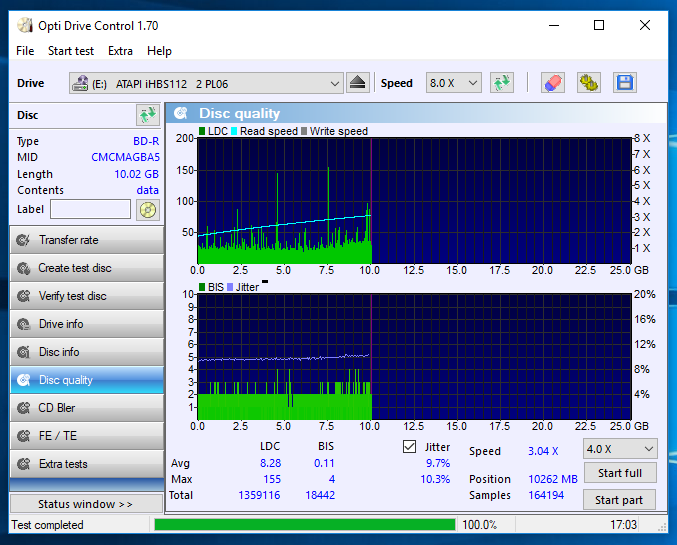Open options with the yellow gears icon
This screenshot has height=545, width=677.
point(588,82)
